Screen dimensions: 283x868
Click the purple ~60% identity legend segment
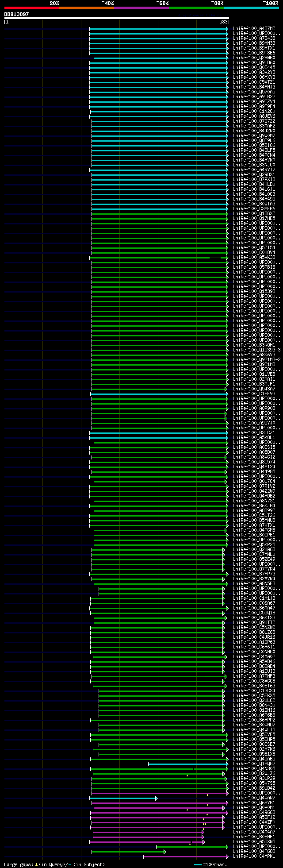point(141,8)
